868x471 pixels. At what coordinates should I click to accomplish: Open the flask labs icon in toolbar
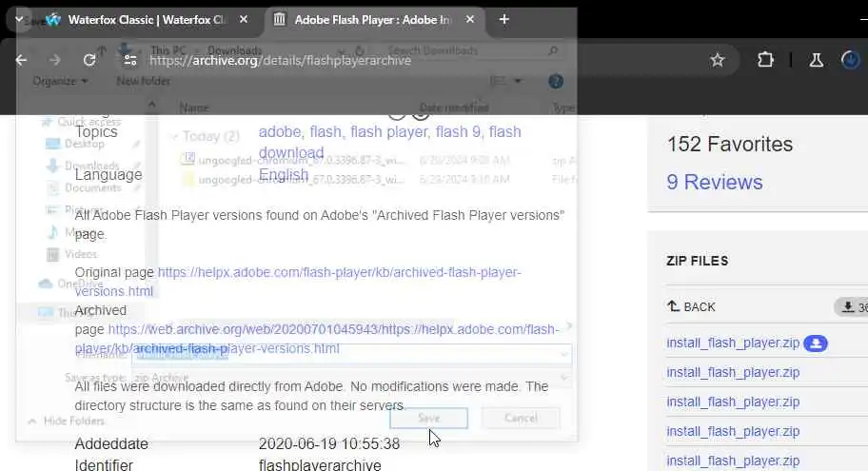point(816,60)
